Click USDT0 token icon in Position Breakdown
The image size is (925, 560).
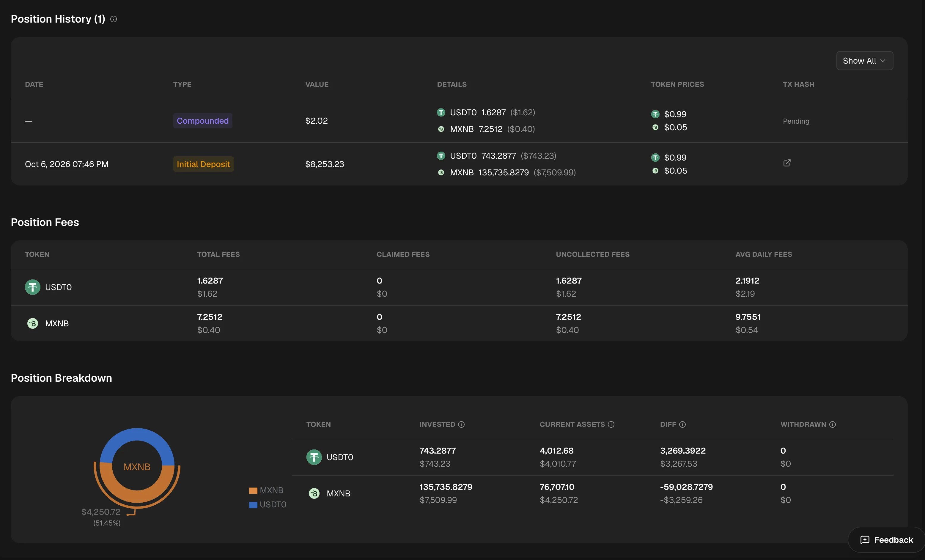(314, 457)
